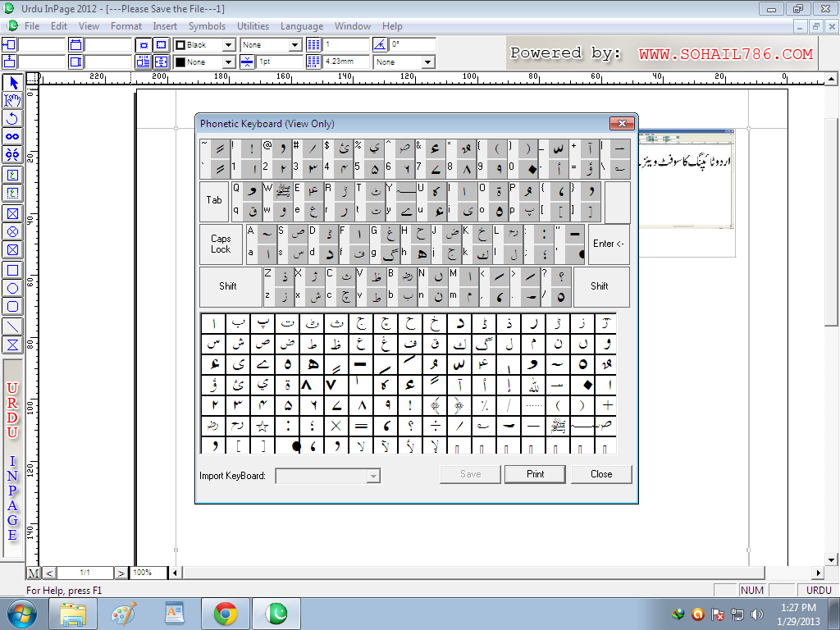Click the line width icon

pyautogui.click(x=247, y=62)
